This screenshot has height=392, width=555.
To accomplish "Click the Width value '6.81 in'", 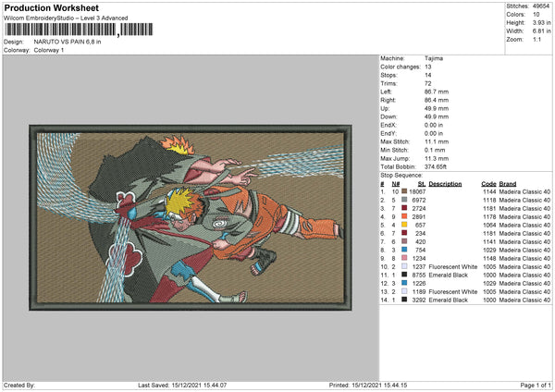I will (541, 31).
